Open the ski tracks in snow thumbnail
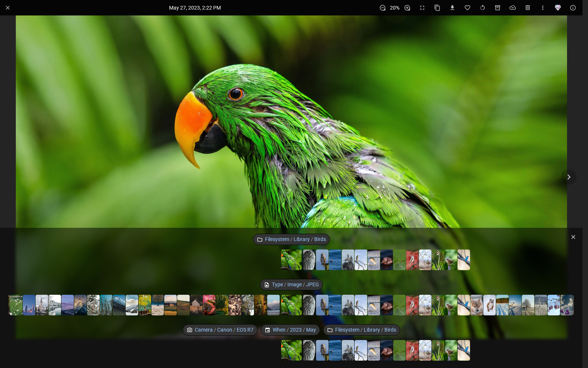Image resolution: width=588 pixels, height=368 pixels. [x=502, y=305]
